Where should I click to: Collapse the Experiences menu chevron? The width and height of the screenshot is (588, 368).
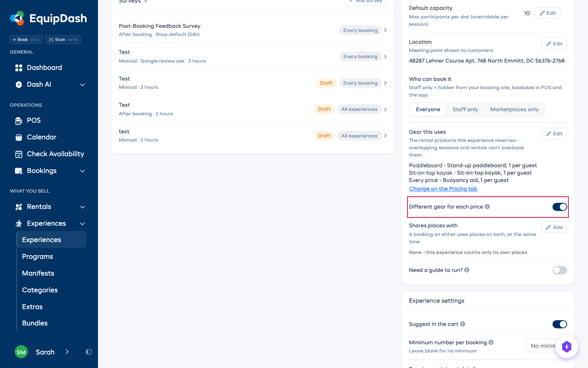82,224
